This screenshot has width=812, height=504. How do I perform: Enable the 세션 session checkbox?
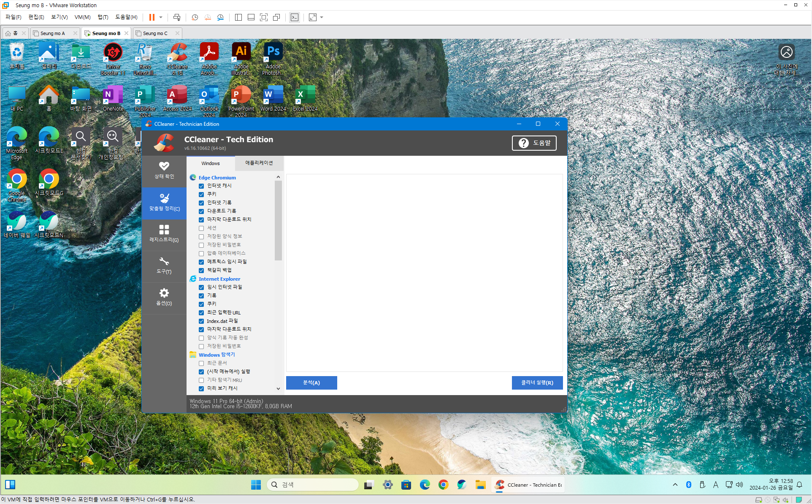201,228
